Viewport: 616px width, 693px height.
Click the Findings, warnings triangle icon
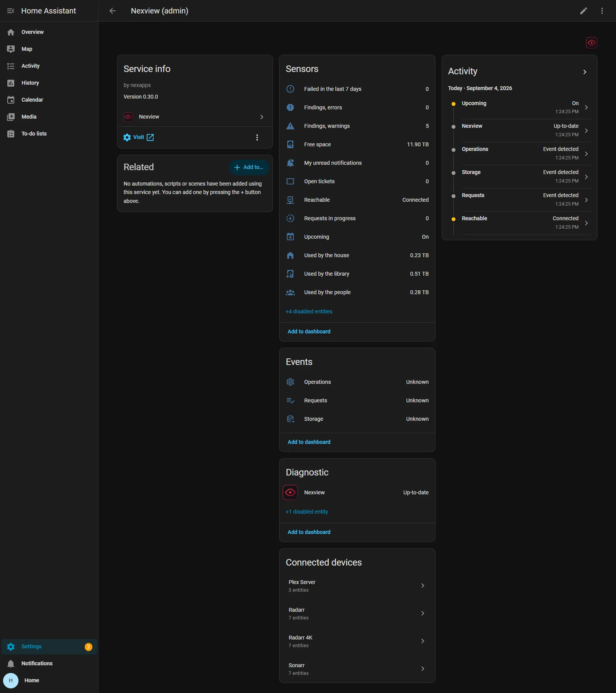pyautogui.click(x=290, y=126)
